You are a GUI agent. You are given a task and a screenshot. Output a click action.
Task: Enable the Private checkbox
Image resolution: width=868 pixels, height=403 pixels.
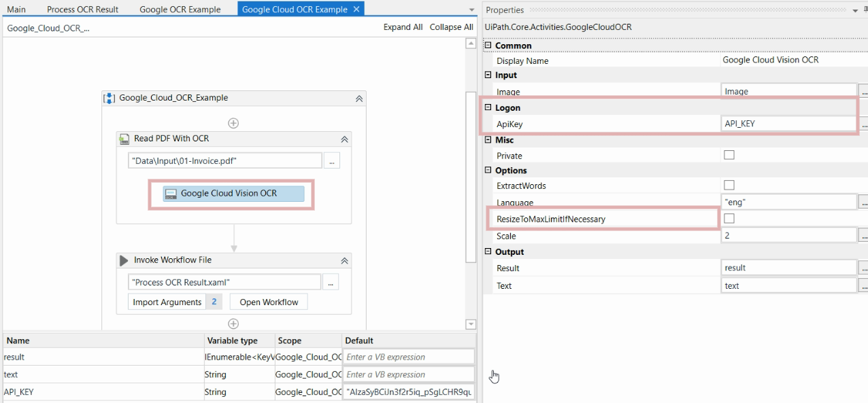point(729,155)
